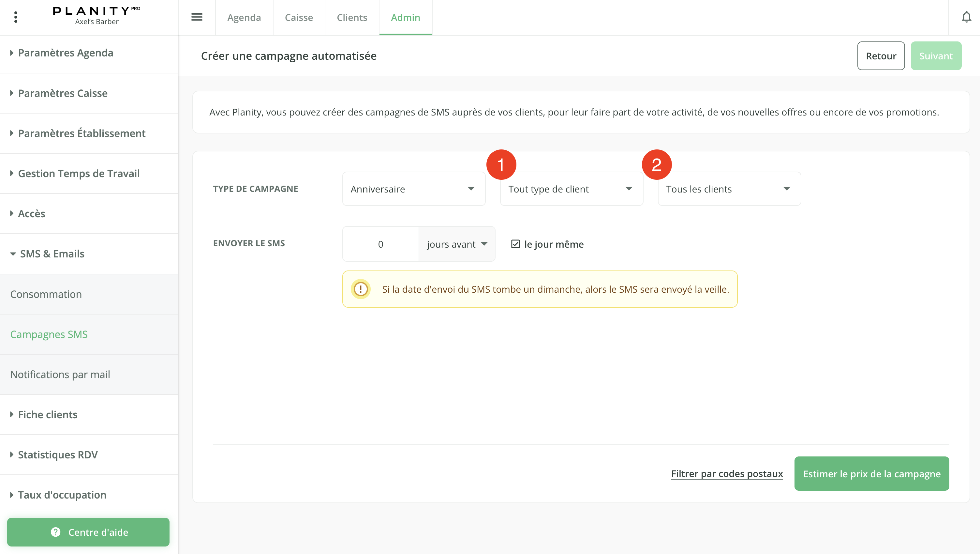
Task: Click the days count input field
Action: (x=380, y=244)
